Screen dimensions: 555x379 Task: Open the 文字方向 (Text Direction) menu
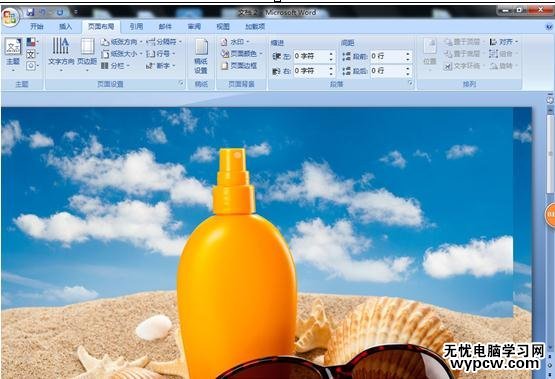pyautogui.click(x=61, y=54)
